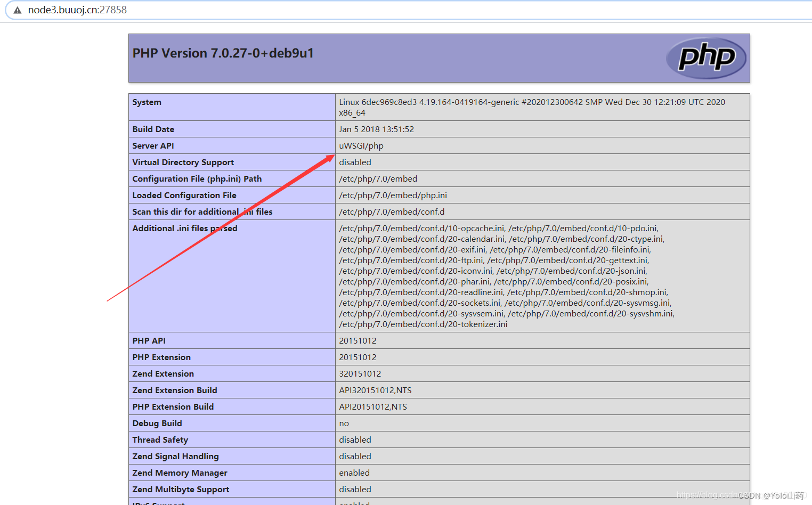Click the Linux 6dec969c8ed3 system value
812x505 pixels.
(532, 107)
